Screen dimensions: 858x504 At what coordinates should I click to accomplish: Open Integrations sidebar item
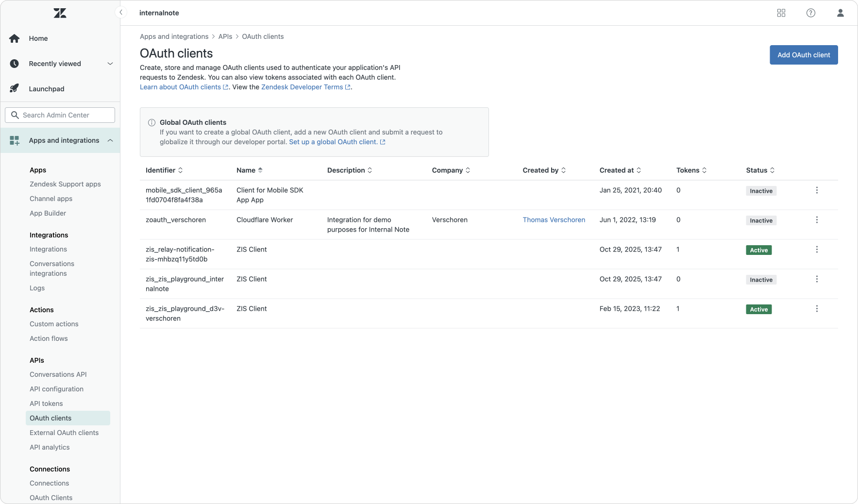pos(48,249)
